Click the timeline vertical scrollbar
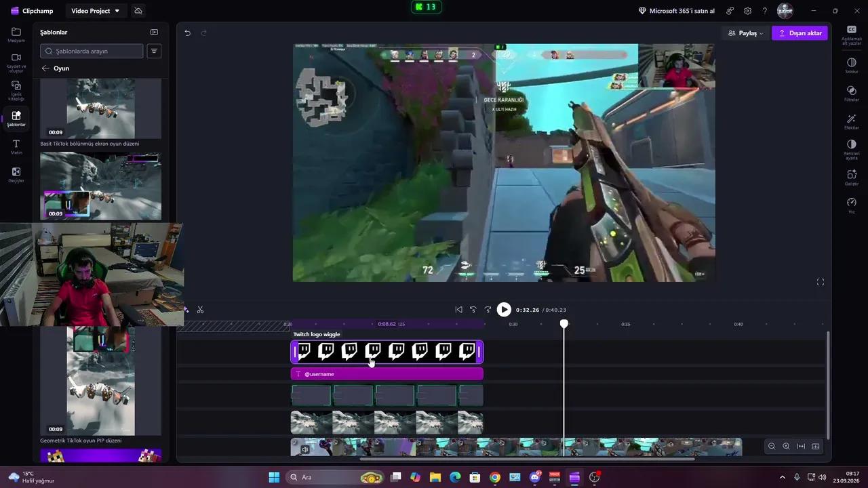The height and width of the screenshot is (488, 868). coord(829,385)
